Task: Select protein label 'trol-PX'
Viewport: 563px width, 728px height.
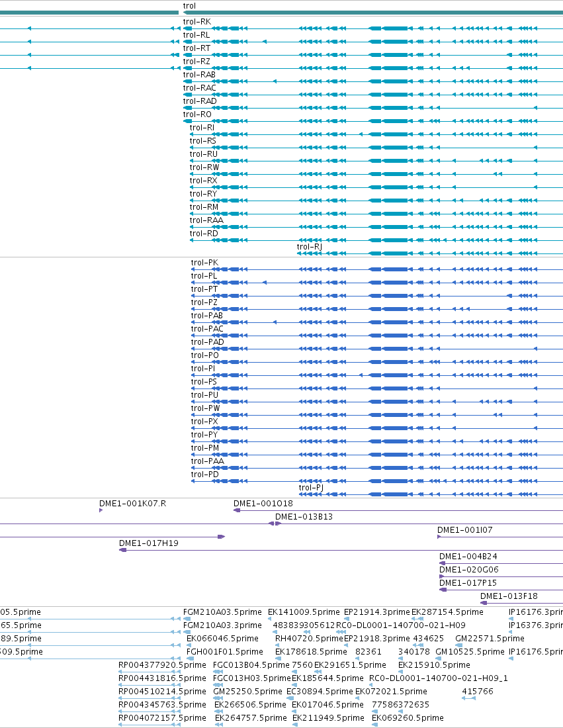Action: click(x=204, y=422)
